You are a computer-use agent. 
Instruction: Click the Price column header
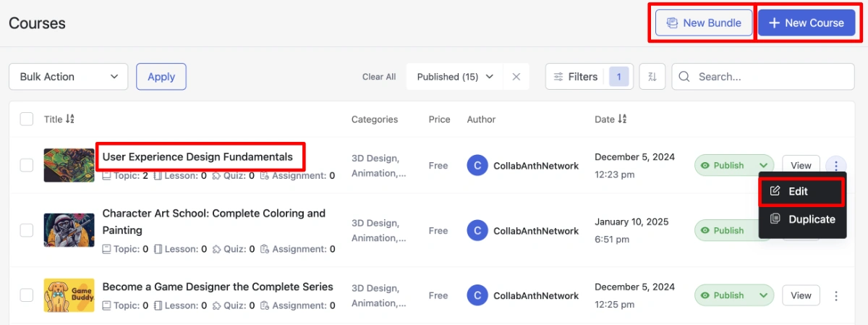click(439, 119)
